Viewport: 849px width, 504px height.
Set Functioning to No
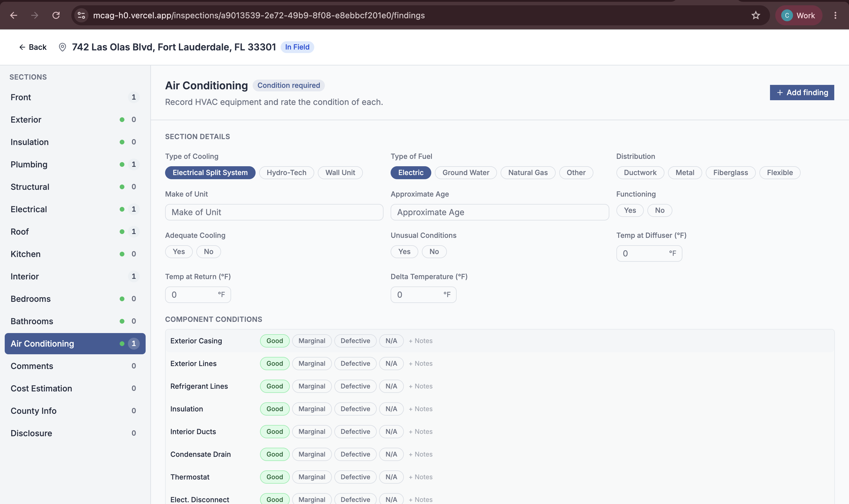point(659,210)
